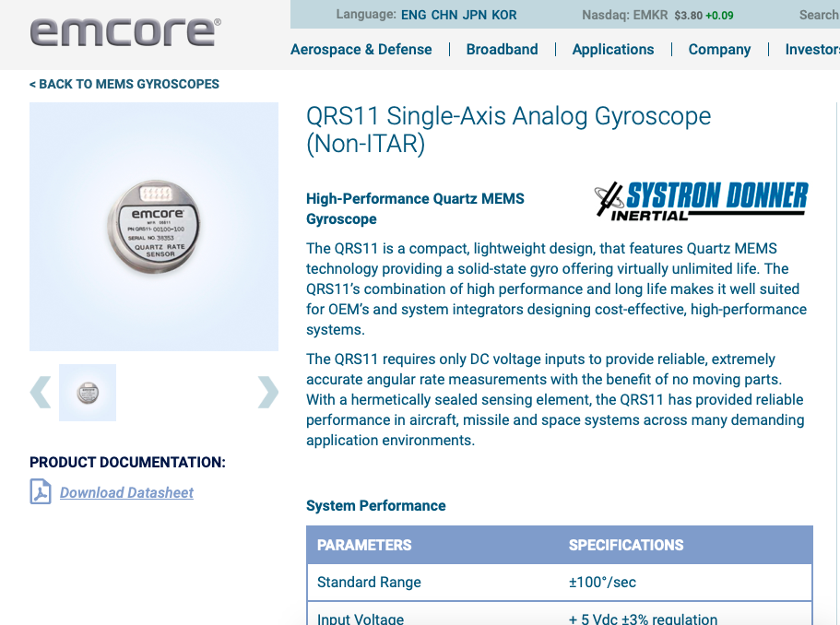Switch language to CHN
Screen dimensions: 840x625
[x=444, y=15]
